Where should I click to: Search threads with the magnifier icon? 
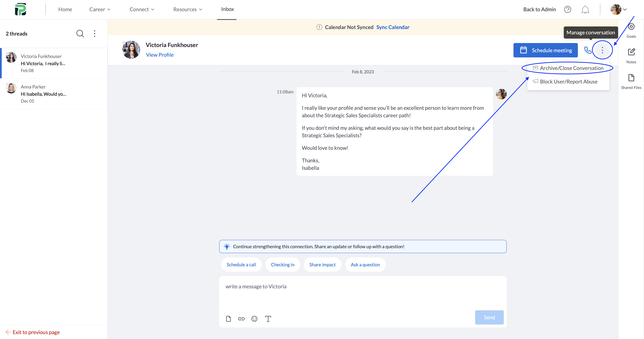(x=80, y=34)
